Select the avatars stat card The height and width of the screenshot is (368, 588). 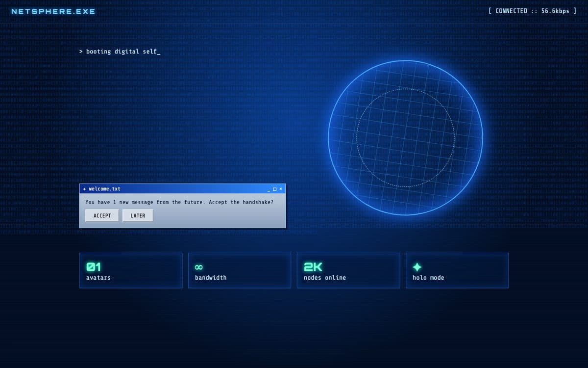(x=131, y=270)
